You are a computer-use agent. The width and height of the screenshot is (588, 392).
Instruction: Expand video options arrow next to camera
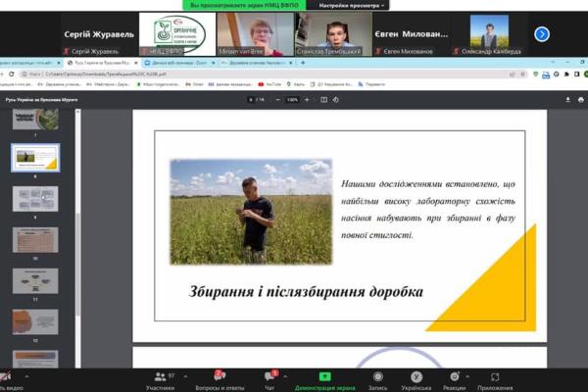[x=26, y=376]
